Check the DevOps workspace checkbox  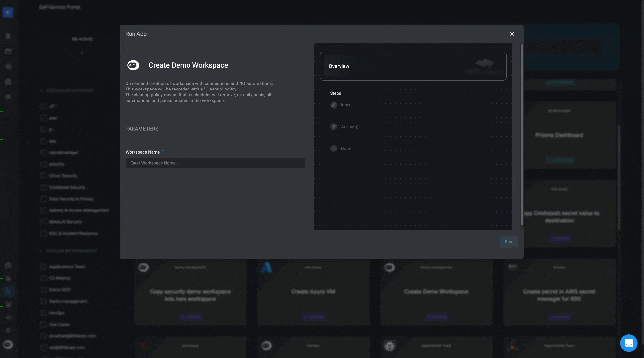[x=43, y=313]
